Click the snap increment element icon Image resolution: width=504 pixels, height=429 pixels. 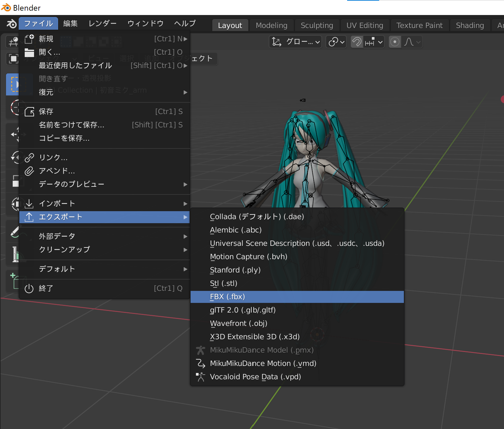(370, 42)
